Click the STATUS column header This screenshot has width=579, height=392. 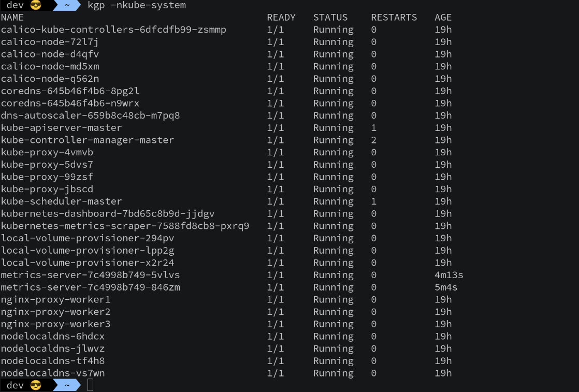(x=330, y=18)
